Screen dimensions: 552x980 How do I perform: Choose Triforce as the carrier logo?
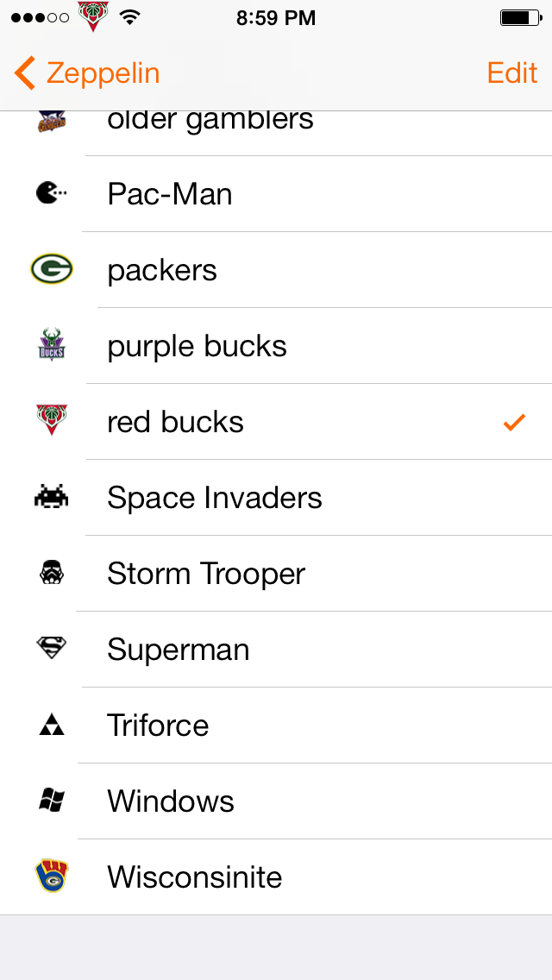pyautogui.click(x=276, y=725)
